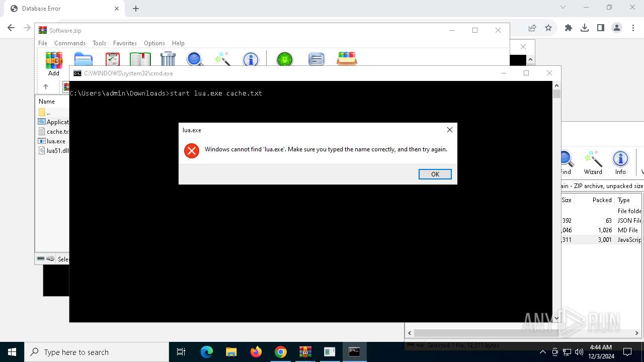Screen dimensions: 644x362
Task: Select lua51.dll in the file list
Action: [x=53, y=151]
